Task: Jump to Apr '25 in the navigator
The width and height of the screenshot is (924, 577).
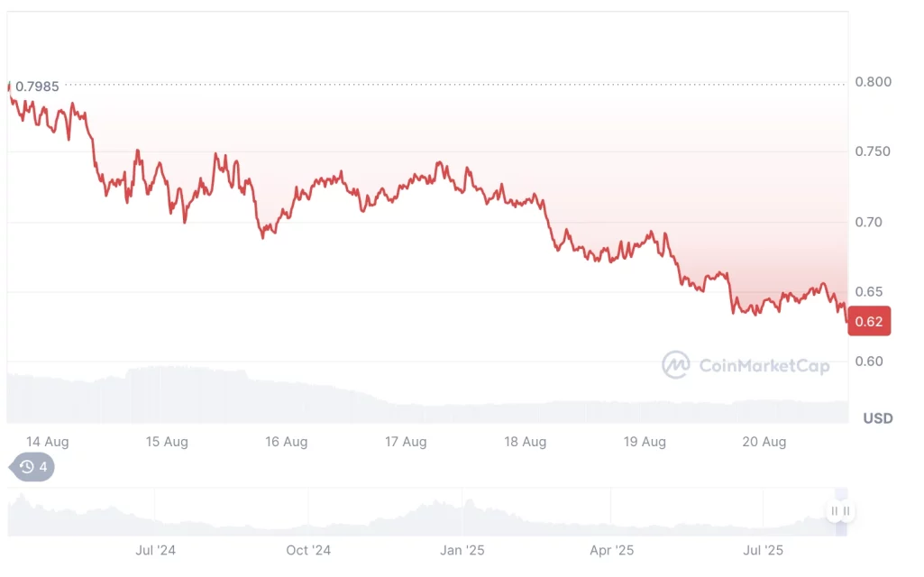Action: pyautogui.click(x=612, y=549)
